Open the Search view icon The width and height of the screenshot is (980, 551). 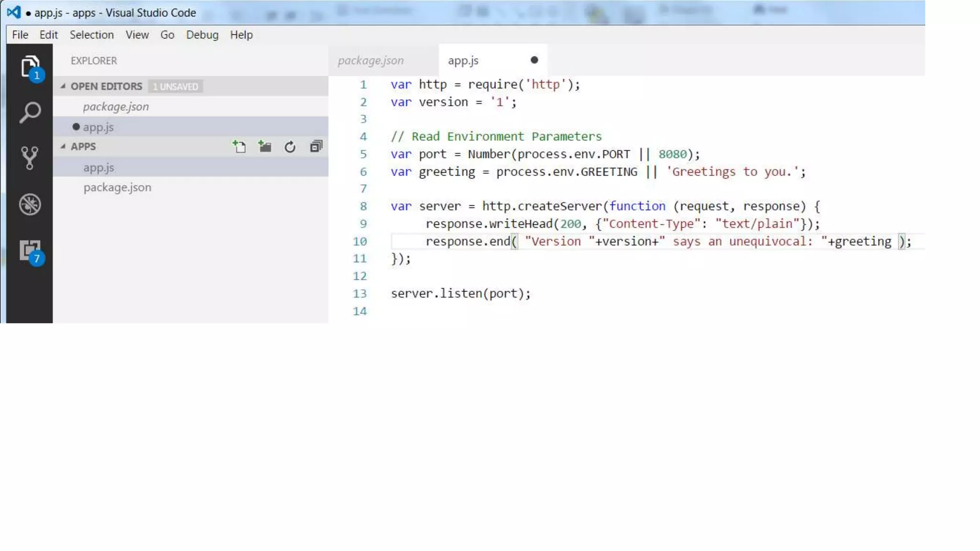[30, 113]
